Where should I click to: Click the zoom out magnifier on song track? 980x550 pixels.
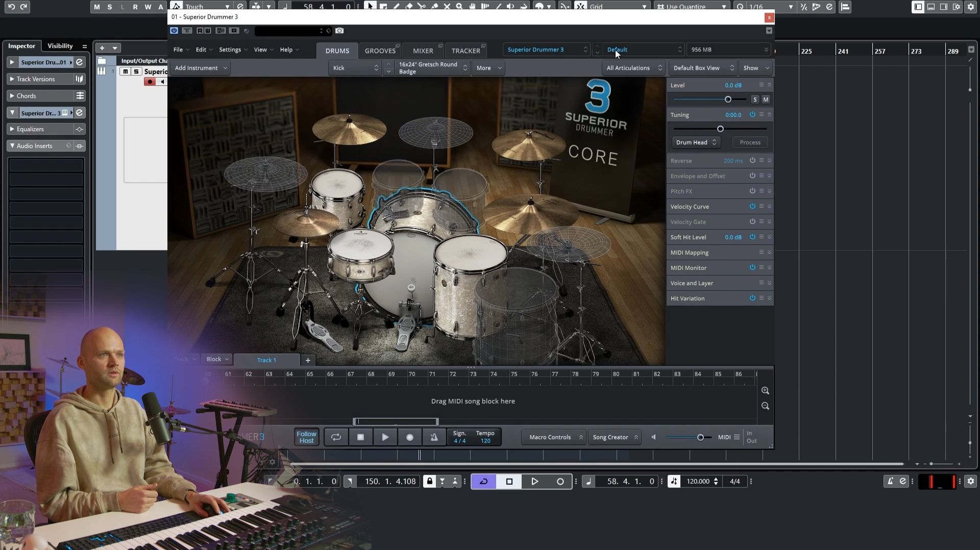click(765, 406)
